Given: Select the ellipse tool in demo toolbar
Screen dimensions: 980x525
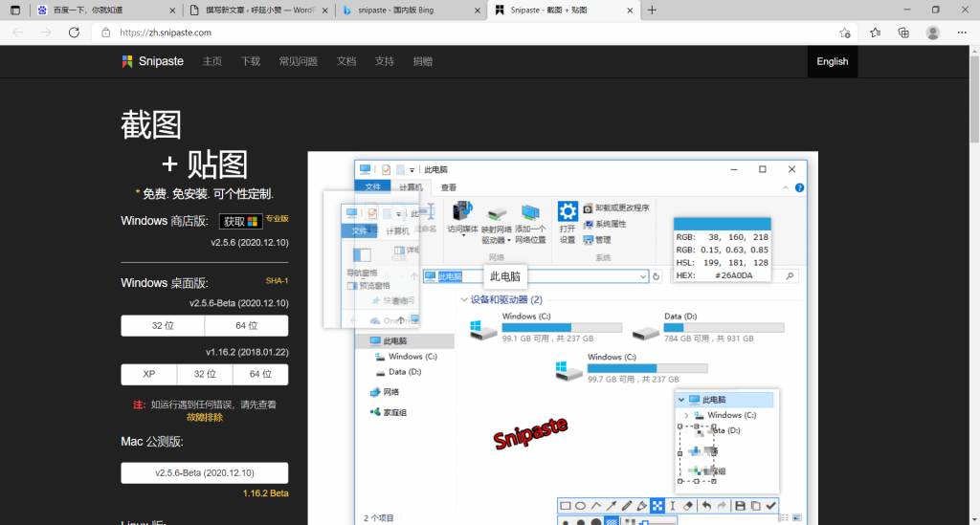Looking at the screenshot, I should pyautogui.click(x=581, y=506).
